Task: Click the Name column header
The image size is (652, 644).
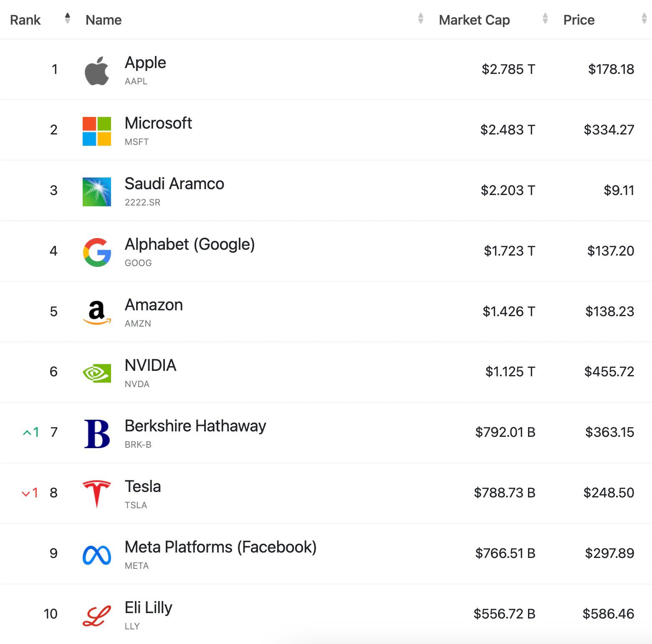Action: [x=104, y=20]
